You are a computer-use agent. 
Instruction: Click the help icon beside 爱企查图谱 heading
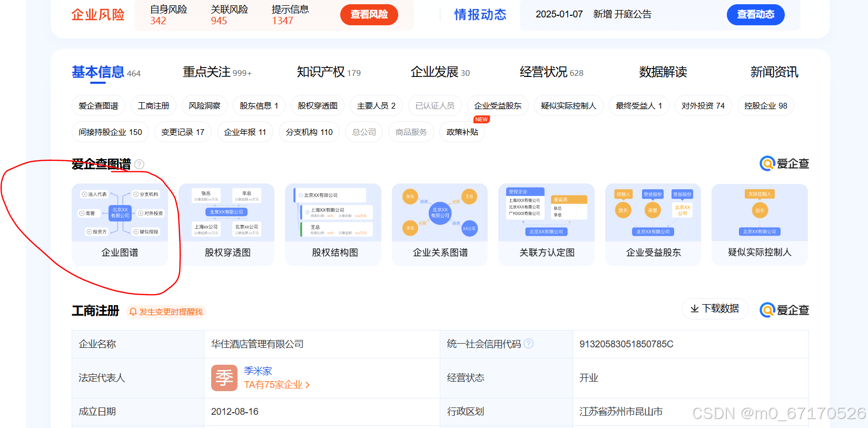[139, 164]
